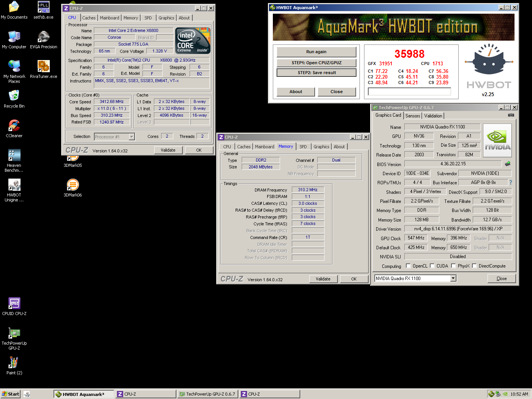
Task: Click OK in memory CPU-Z window
Action: (x=354, y=279)
